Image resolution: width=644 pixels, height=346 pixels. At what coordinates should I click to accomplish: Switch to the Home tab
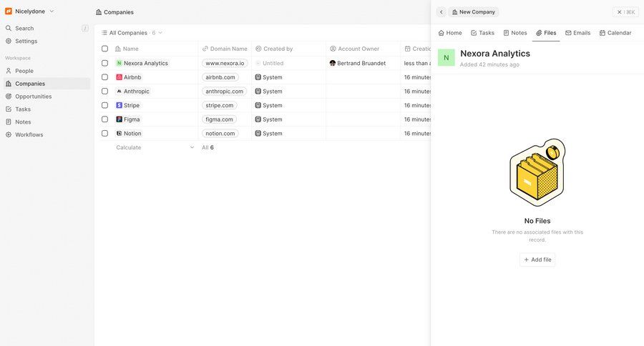(450, 33)
